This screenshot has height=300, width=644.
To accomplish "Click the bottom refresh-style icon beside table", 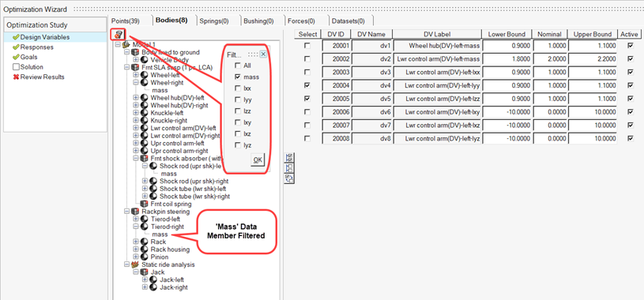I will tap(288, 178).
